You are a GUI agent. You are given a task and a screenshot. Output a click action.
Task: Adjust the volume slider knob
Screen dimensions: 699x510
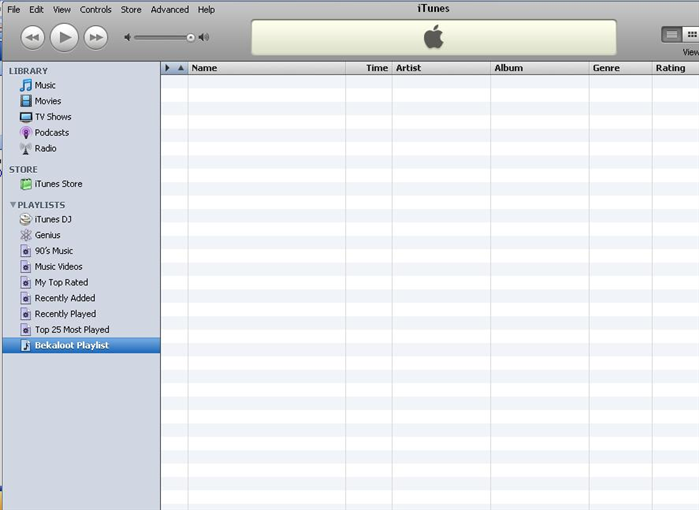coord(191,37)
